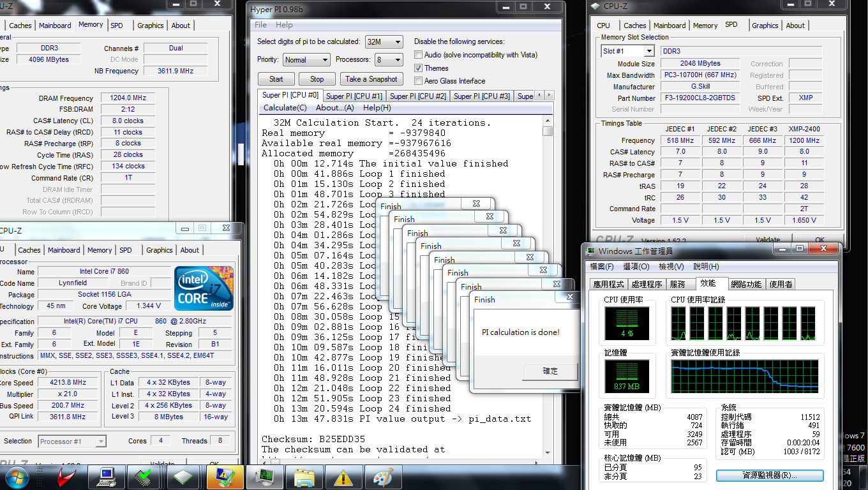Switch to Super PI [CPU #2] tab
The image size is (868, 490).
tap(418, 96)
